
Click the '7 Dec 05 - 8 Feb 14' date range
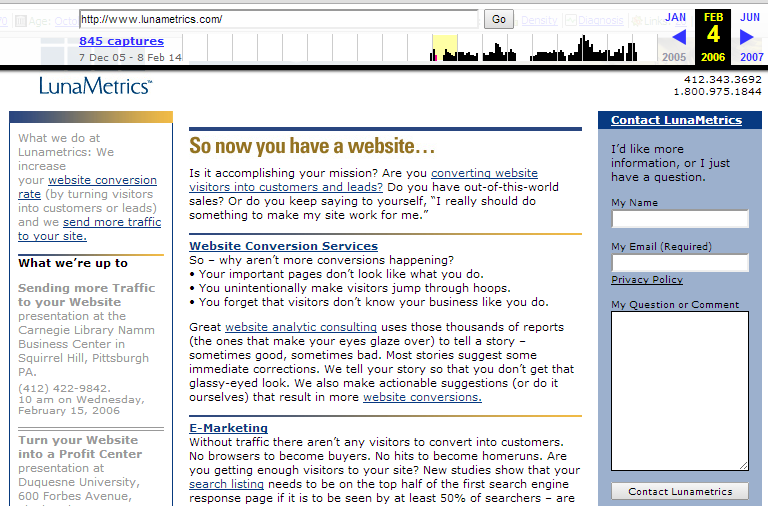tap(130, 57)
